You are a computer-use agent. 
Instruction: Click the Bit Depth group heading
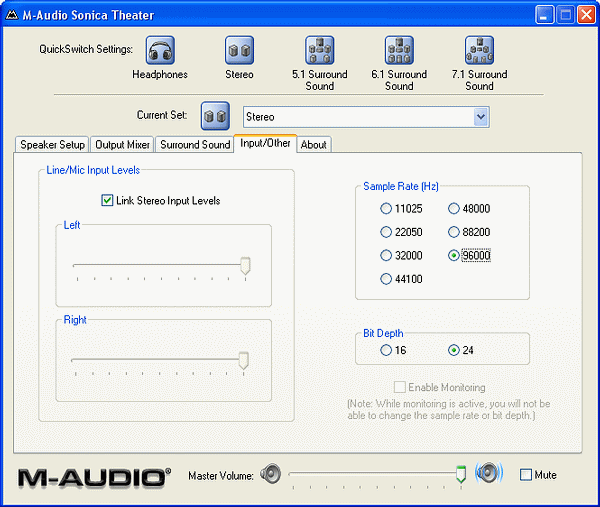[x=383, y=333]
